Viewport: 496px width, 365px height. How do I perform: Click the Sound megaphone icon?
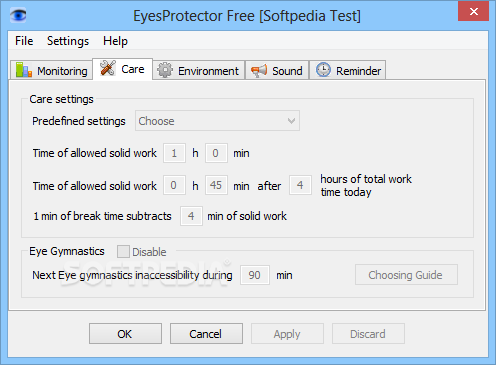[x=259, y=70]
